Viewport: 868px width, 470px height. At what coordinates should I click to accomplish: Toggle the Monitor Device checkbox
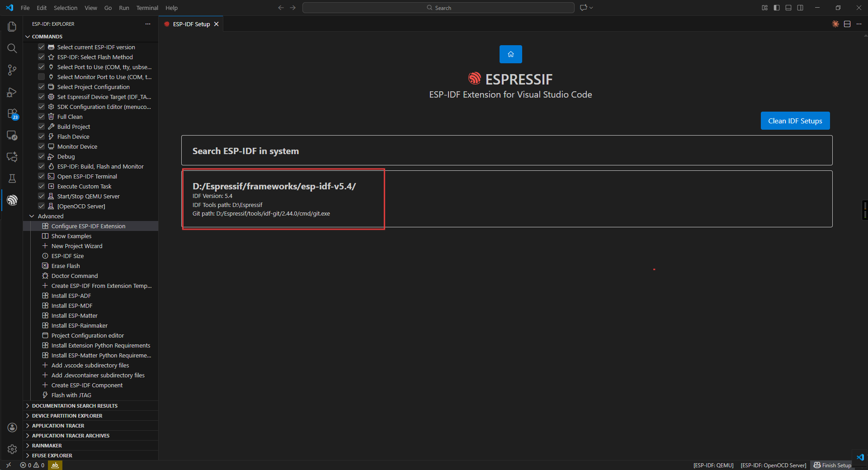tap(41, 146)
